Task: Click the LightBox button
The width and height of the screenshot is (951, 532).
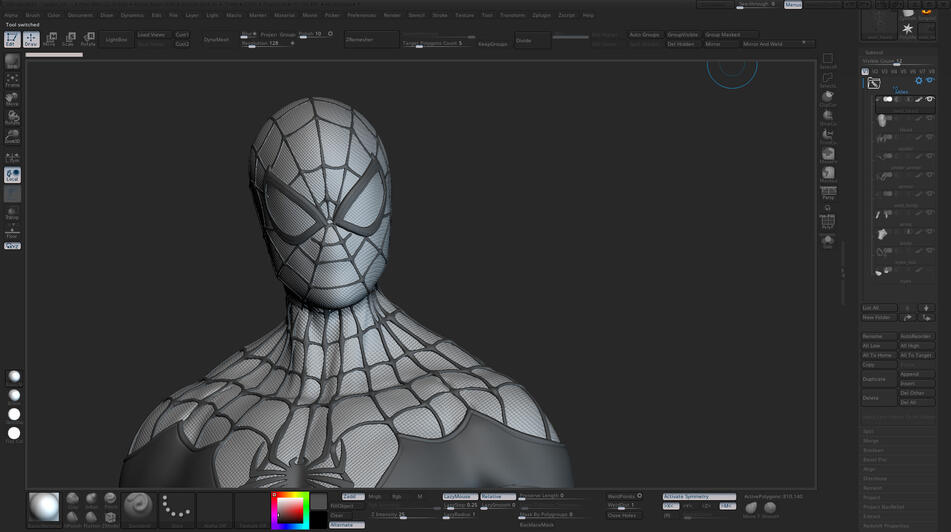Action: coord(116,39)
